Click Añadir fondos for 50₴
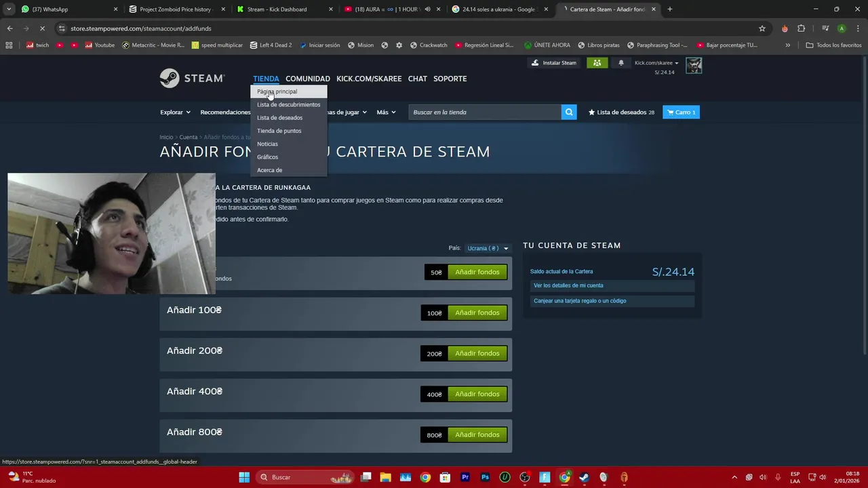 click(x=477, y=272)
